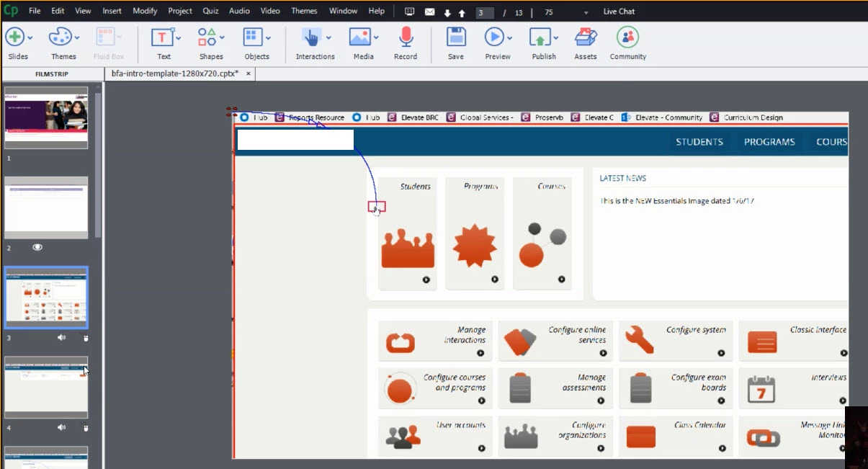868x469 pixels.
Task: Click the envelope mail icon
Action: [x=429, y=12]
